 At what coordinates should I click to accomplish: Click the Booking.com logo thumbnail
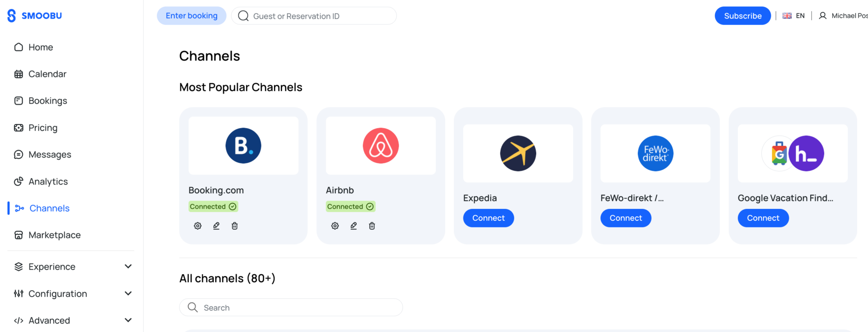243,146
